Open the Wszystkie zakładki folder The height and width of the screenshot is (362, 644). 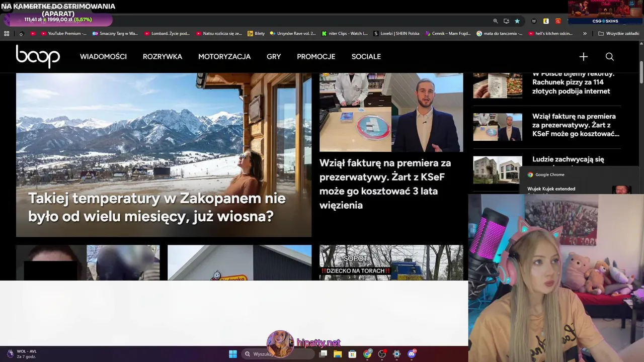coord(619,34)
